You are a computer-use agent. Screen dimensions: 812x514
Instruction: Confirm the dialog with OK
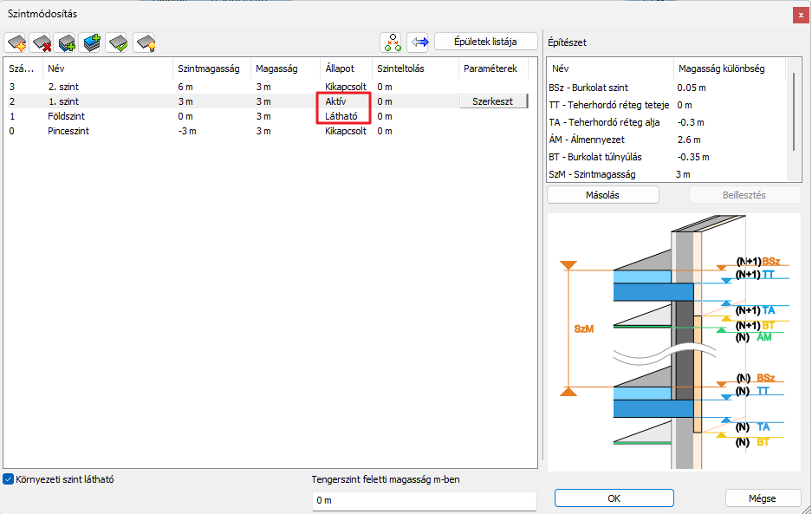[x=614, y=498]
